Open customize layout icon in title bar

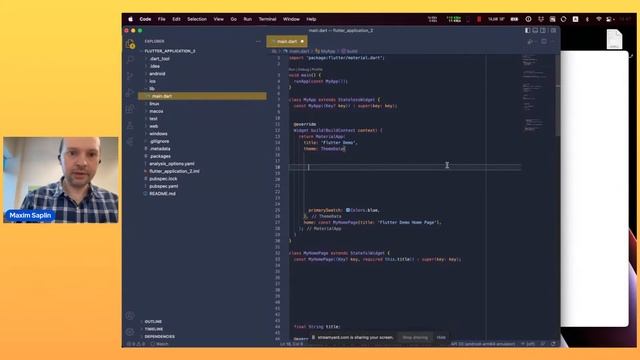[x=553, y=30]
